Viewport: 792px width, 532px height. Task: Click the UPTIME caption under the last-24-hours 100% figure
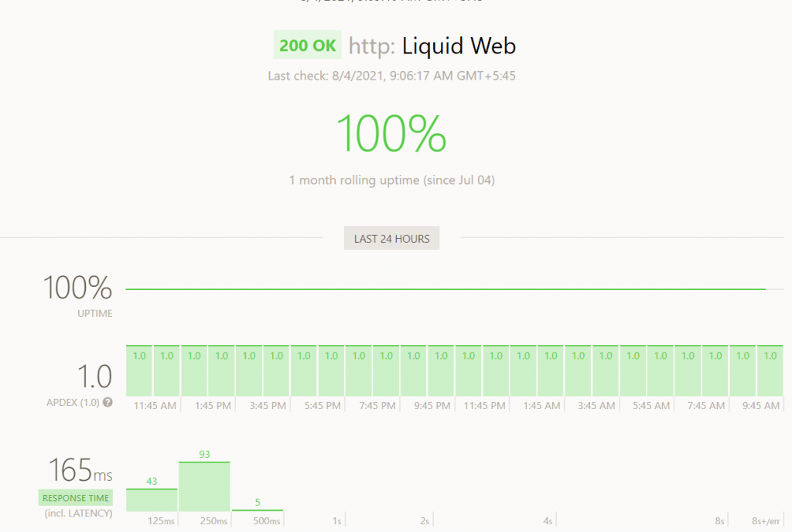point(95,313)
